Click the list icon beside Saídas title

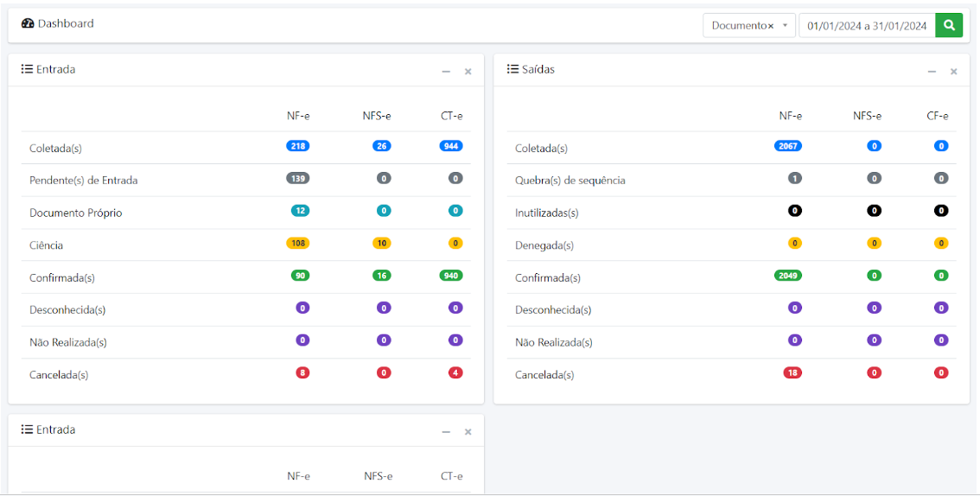coord(512,69)
